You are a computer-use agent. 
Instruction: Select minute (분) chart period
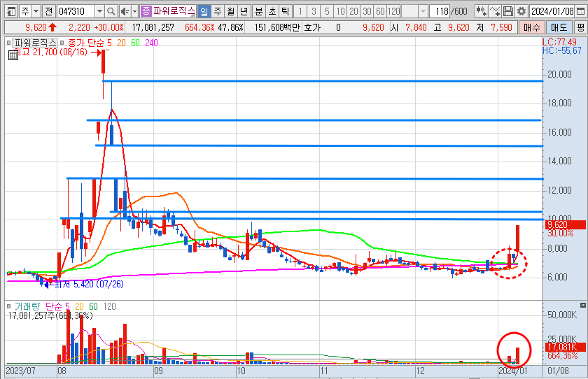click(259, 12)
